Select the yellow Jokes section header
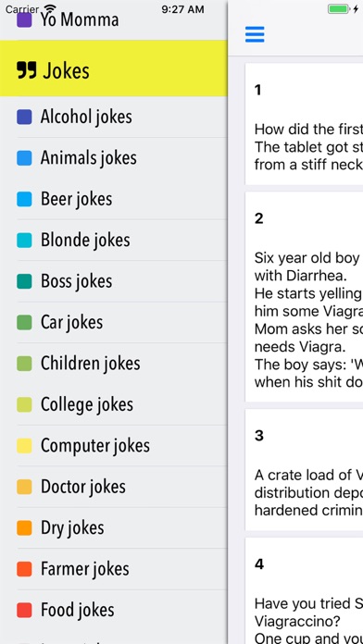Screen dimensions: 363x644 pyautogui.click(x=114, y=68)
